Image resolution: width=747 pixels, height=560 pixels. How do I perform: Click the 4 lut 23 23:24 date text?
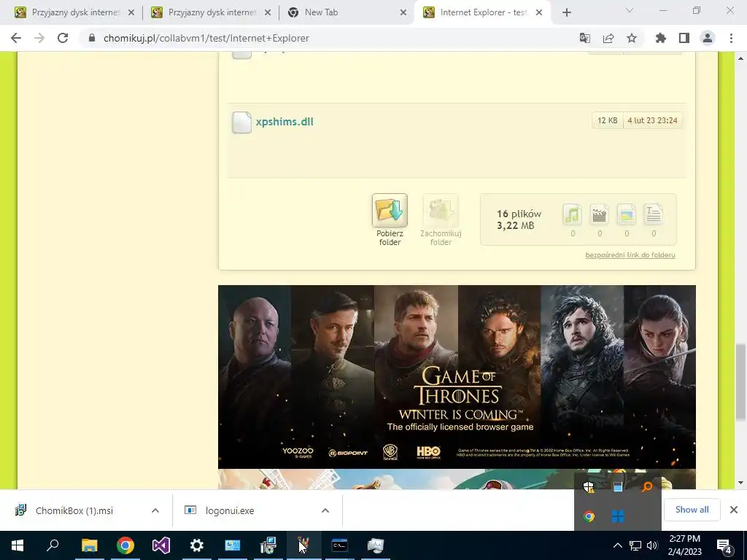pos(653,120)
